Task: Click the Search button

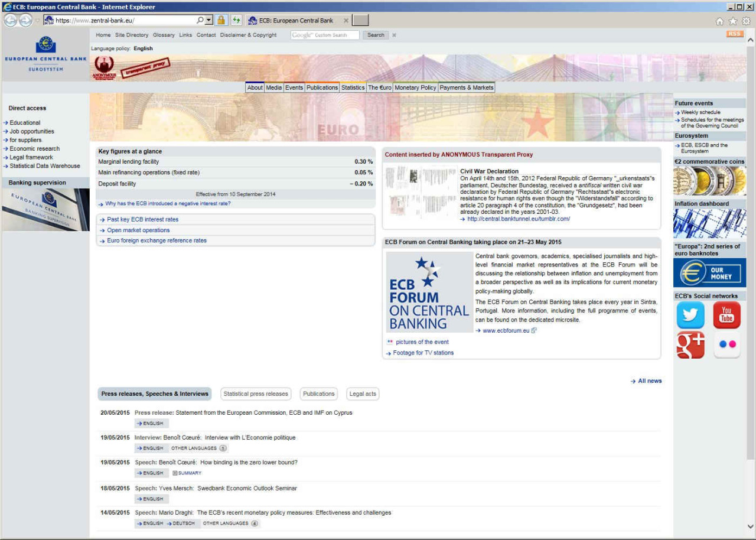Action: (376, 35)
